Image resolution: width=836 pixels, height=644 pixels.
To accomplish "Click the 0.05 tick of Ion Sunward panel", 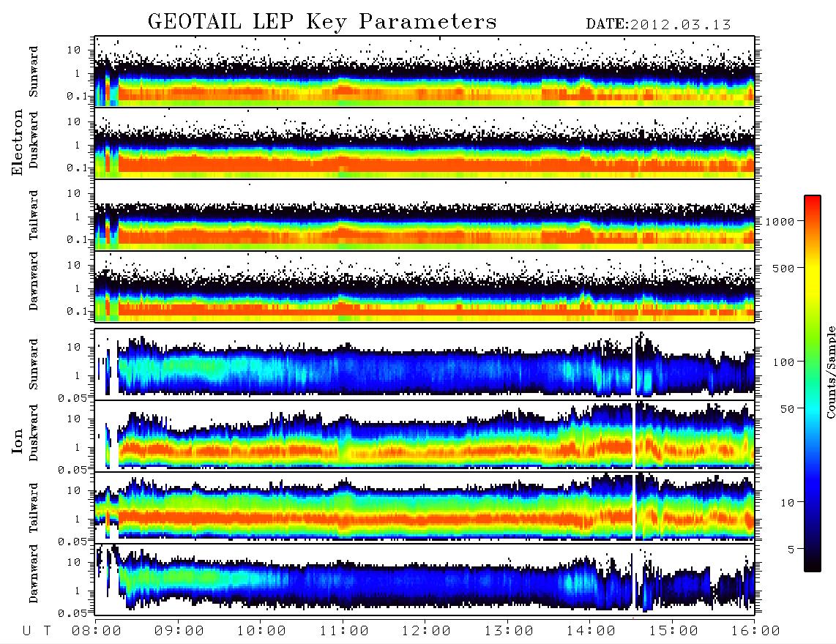I will coord(72,398).
